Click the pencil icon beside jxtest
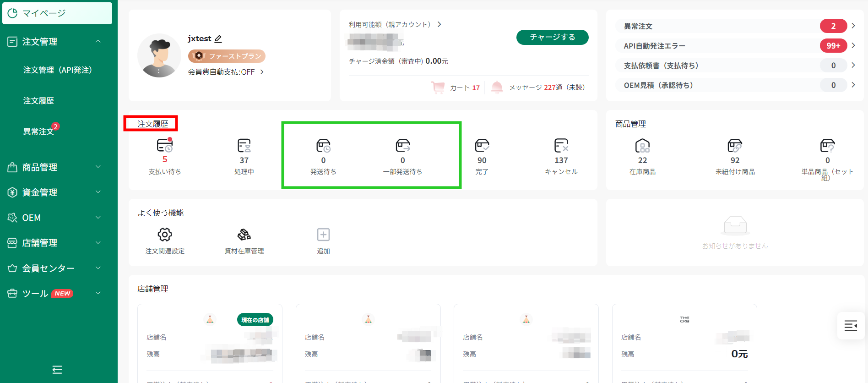868x383 pixels. coord(218,39)
